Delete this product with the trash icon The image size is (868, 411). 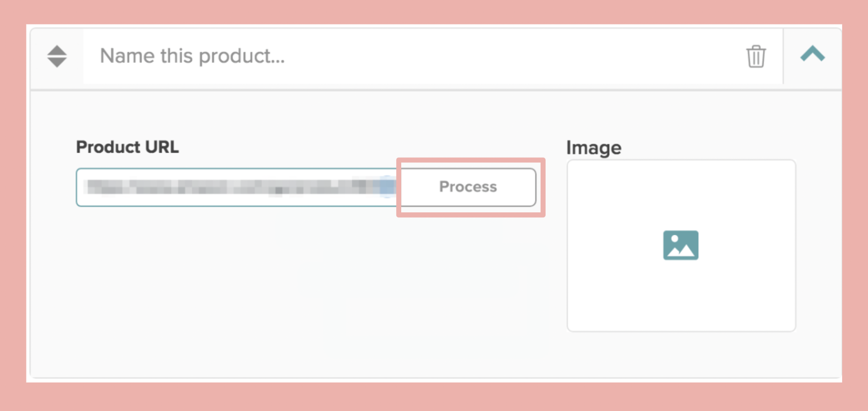pos(755,56)
